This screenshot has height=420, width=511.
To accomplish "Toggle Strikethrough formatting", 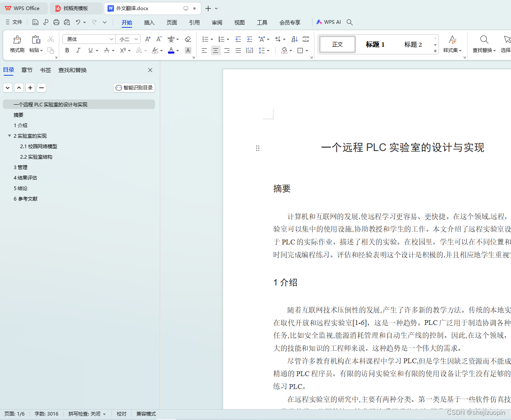I will pyautogui.click(x=107, y=50).
